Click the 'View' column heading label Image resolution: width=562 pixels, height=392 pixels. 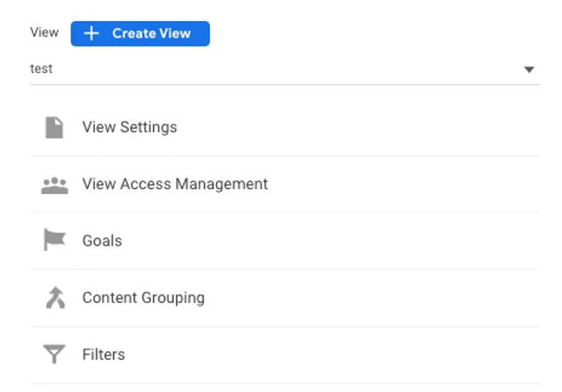(x=44, y=32)
